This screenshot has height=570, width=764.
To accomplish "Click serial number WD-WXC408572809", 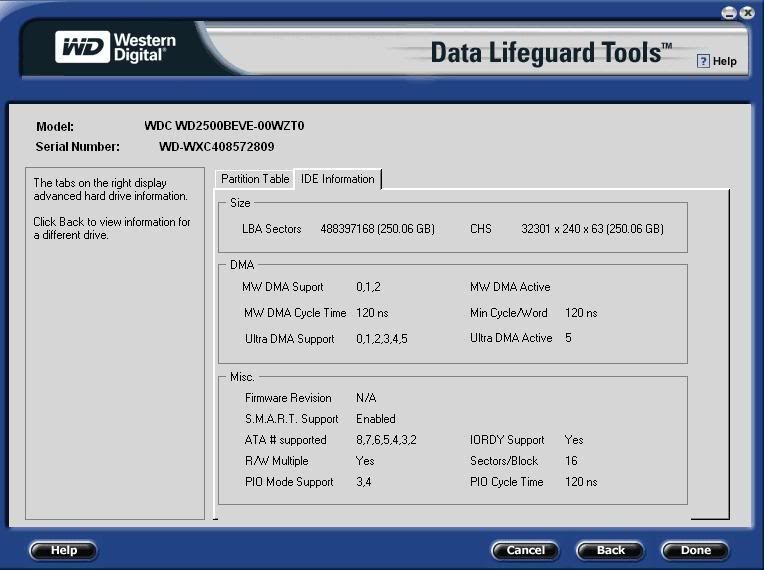I will [216, 147].
